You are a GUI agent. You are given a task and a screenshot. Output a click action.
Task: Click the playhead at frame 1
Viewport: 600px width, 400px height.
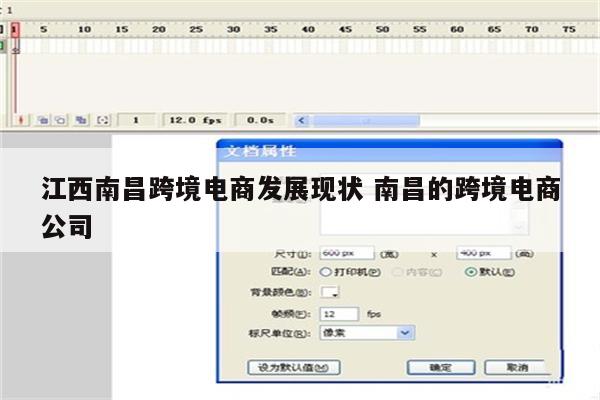click(15, 30)
